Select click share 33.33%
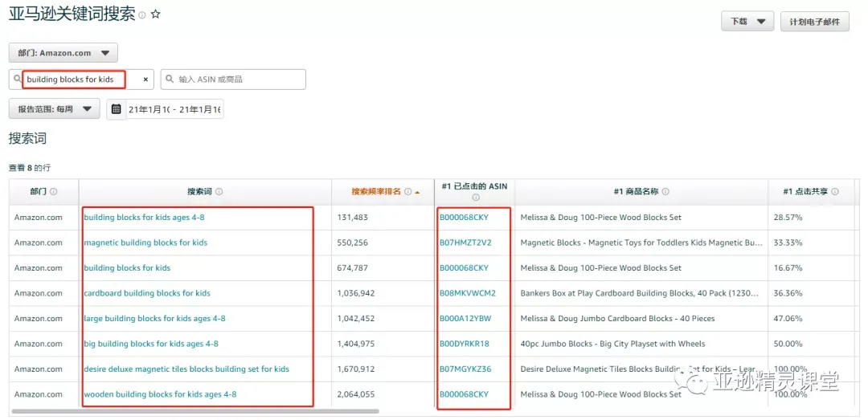 788,243
